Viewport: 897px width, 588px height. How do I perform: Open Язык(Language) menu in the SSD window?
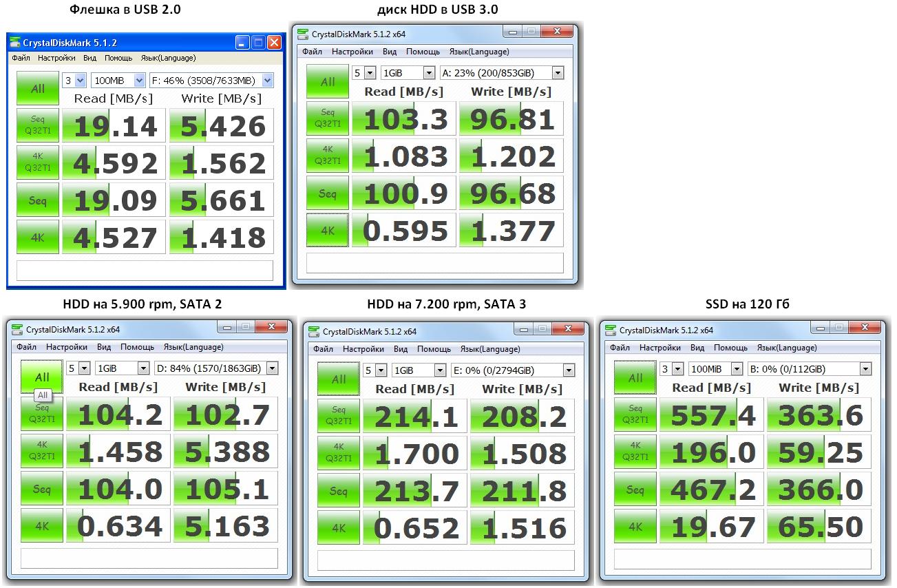787,348
